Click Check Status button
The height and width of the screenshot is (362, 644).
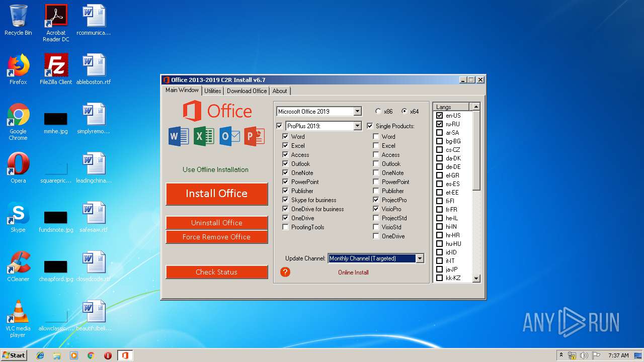point(217,272)
